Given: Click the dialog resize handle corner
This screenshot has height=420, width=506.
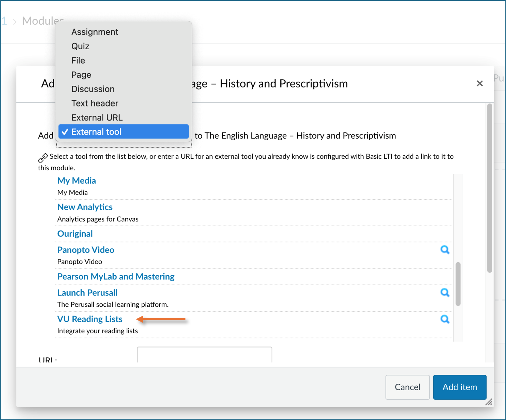Looking at the screenshot, I should [x=489, y=402].
